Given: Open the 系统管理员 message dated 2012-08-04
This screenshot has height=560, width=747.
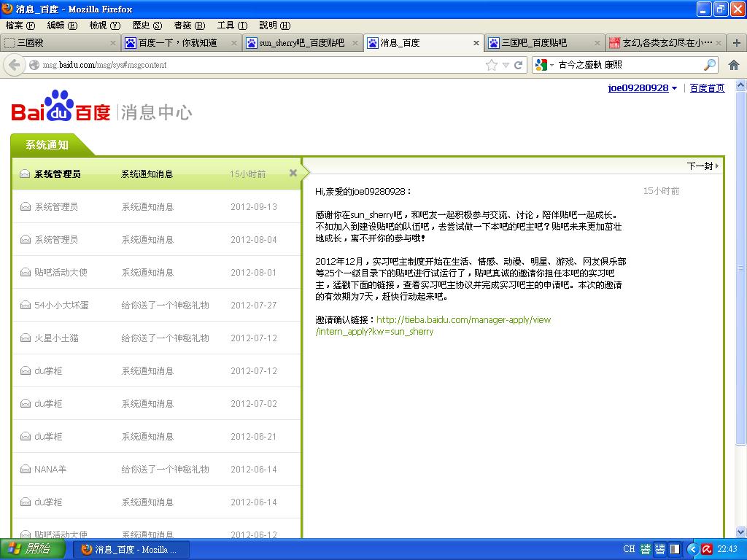Looking at the screenshot, I should [x=156, y=239].
